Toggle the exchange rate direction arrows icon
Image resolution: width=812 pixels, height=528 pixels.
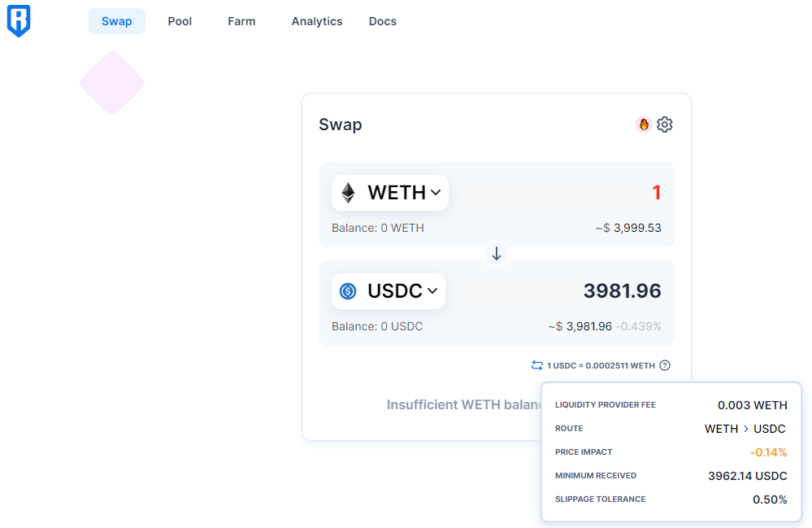[x=537, y=365]
